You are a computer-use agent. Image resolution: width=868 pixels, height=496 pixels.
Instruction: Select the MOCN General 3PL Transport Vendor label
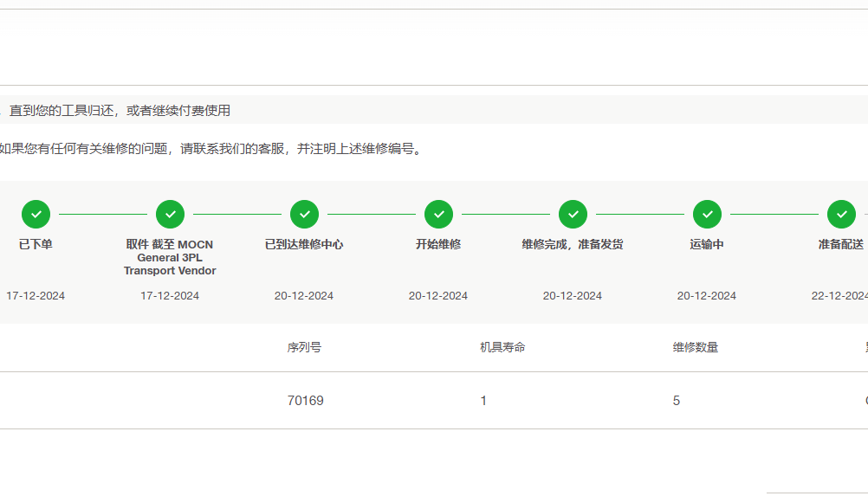170,257
